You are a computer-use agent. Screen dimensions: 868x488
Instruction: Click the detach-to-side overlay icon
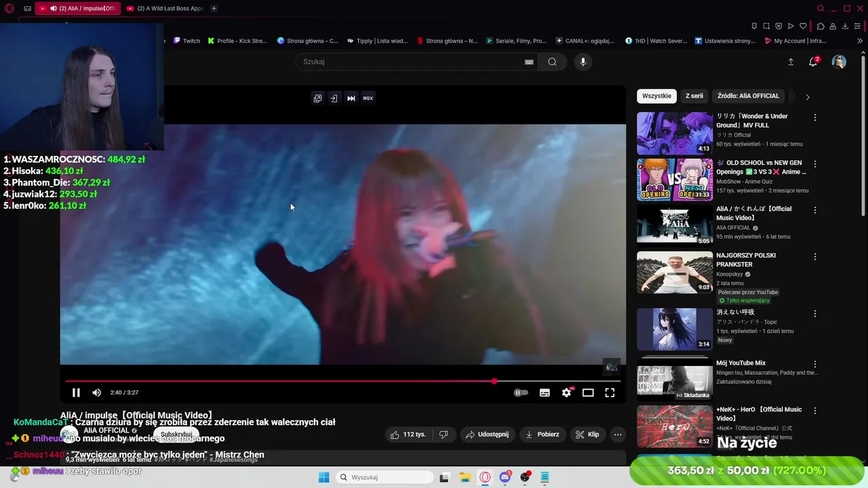point(334,98)
